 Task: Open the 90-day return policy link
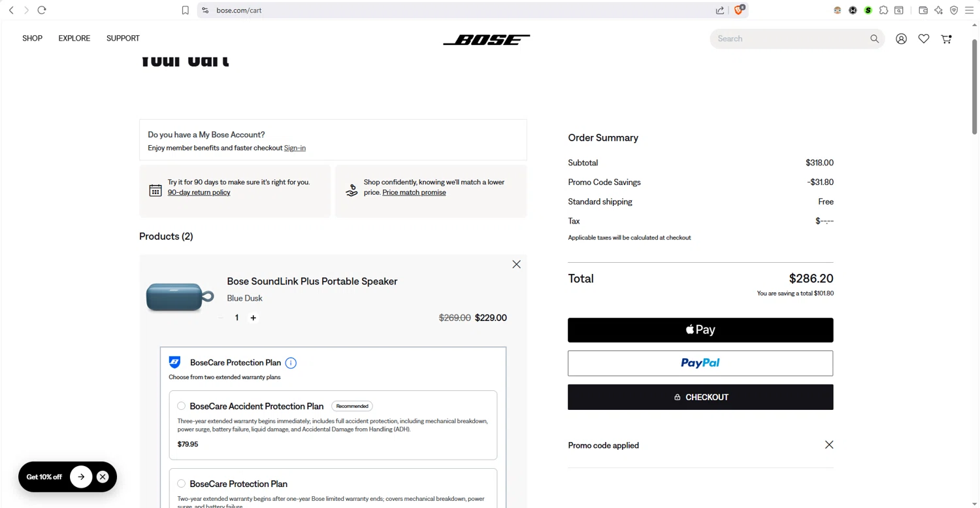[199, 192]
